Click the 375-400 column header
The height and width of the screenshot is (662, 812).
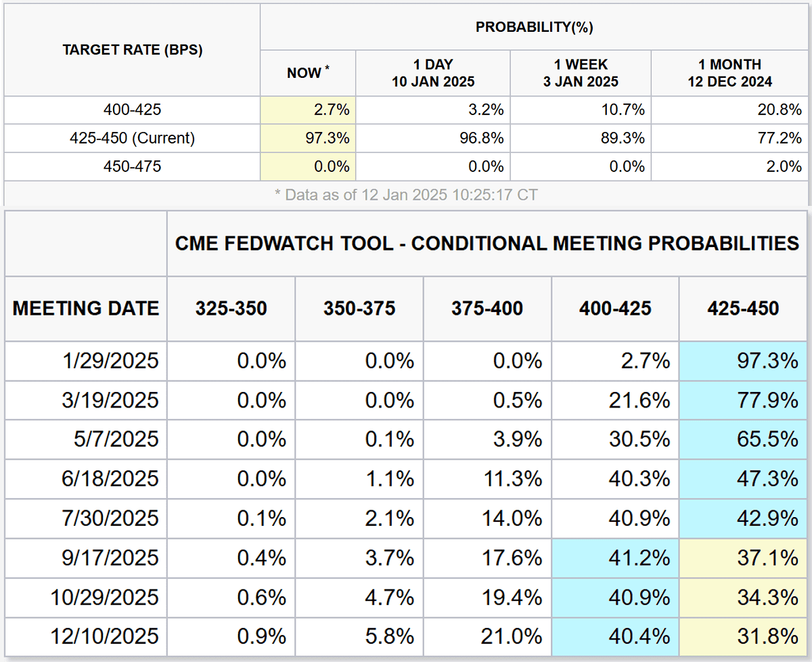tap(487, 309)
